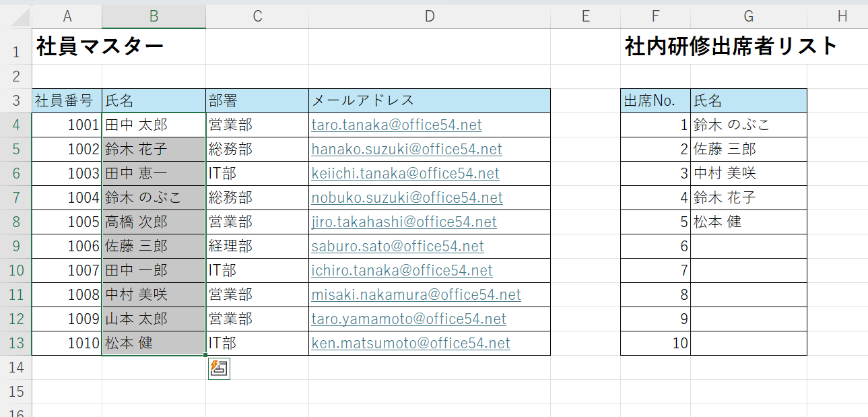Select the 経理部 department cell

point(257,247)
